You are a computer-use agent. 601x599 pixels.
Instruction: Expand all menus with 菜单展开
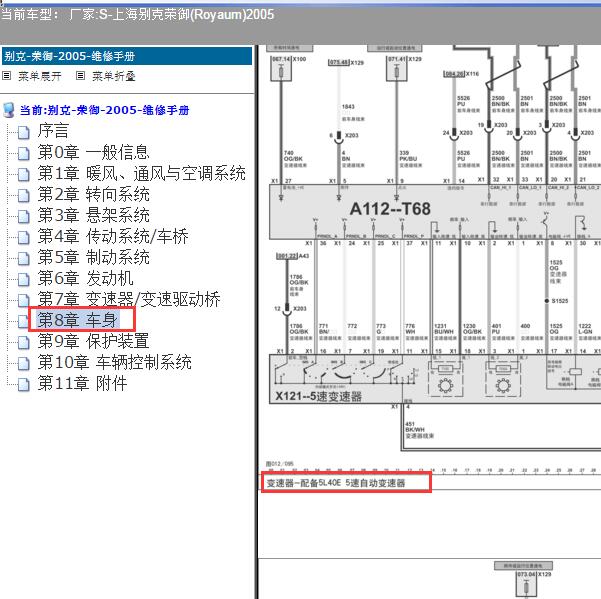pyautogui.click(x=40, y=76)
